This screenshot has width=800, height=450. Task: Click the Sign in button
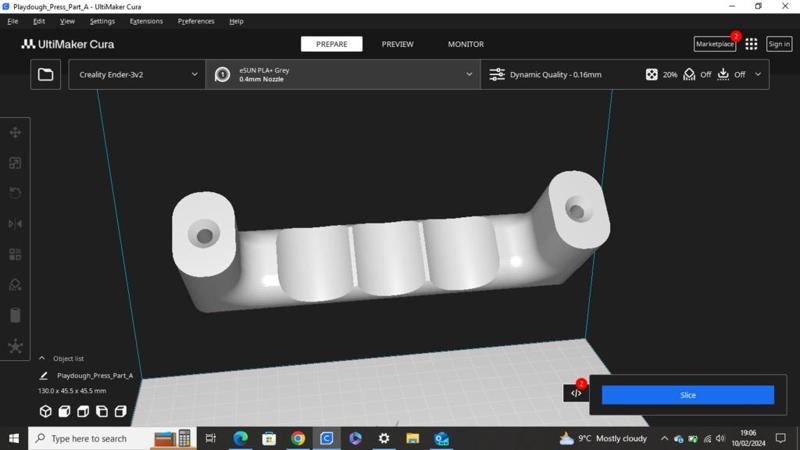[x=779, y=44]
